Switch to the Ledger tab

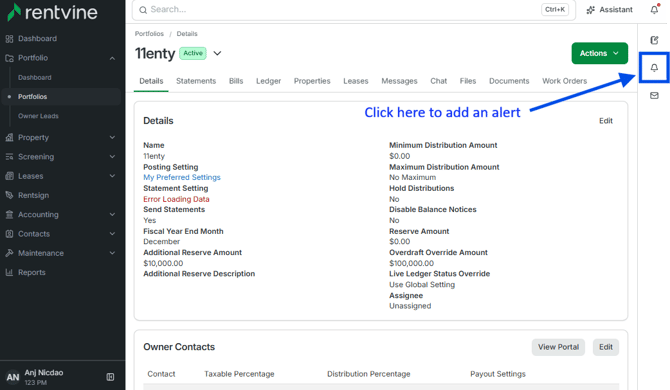coord(268,81)
